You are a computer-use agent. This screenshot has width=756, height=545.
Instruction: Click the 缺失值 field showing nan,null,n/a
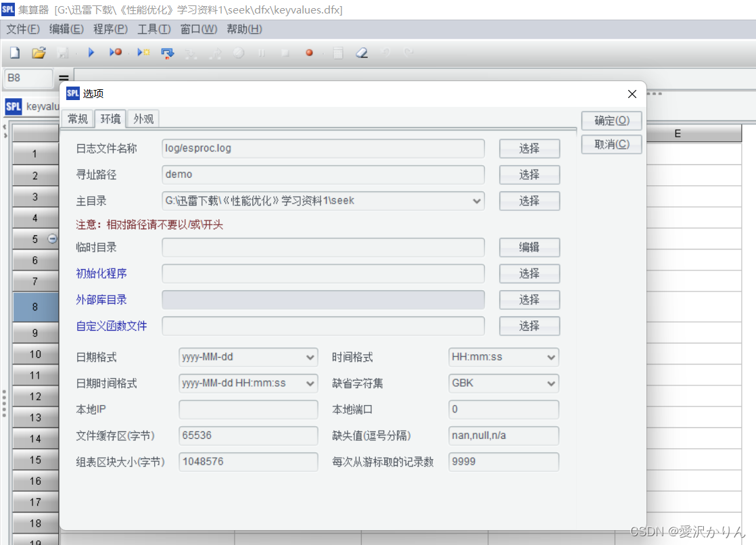504,435
